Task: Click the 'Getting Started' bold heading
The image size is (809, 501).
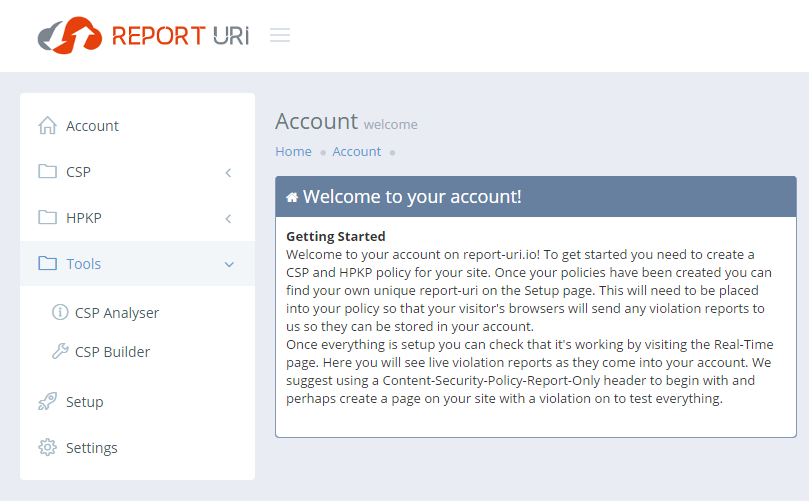Action: click(336, 236)
